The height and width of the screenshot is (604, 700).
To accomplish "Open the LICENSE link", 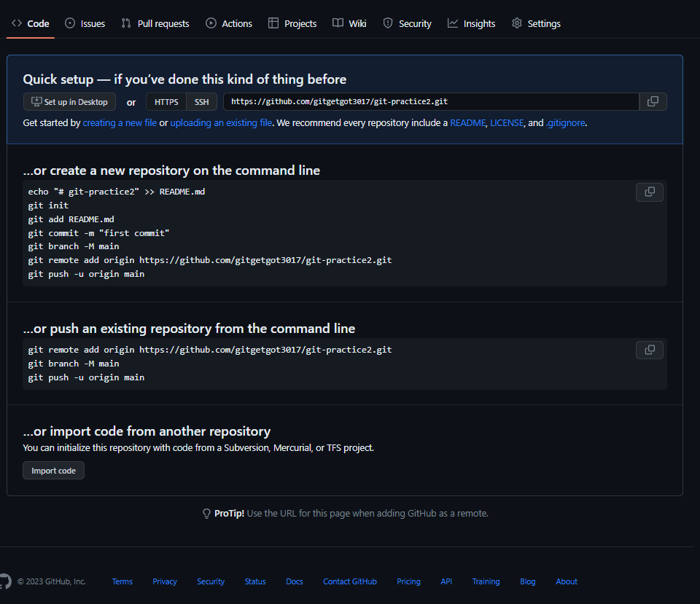I will click(x=507, y=122).
